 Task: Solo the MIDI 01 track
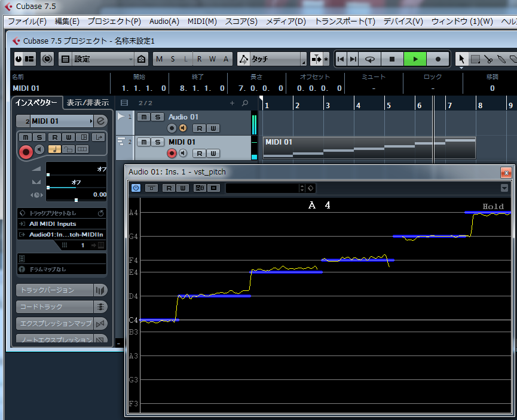pos(158,142)
